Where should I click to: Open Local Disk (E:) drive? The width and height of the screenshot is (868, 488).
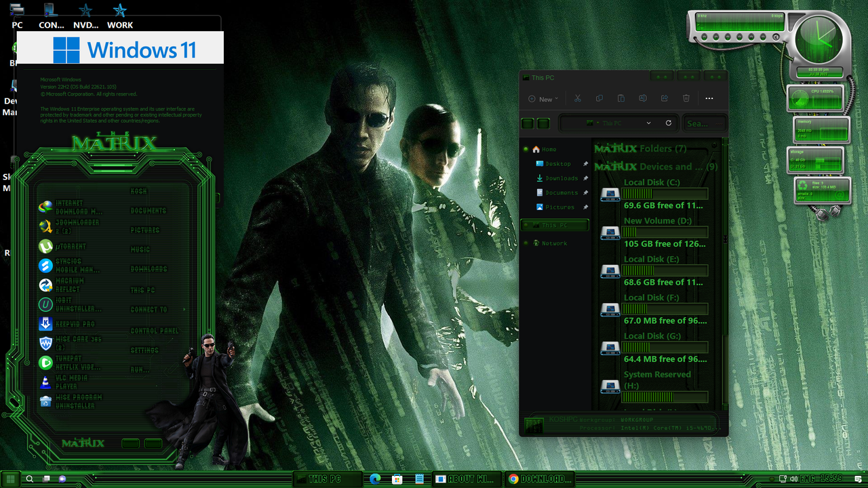(654, 271)
